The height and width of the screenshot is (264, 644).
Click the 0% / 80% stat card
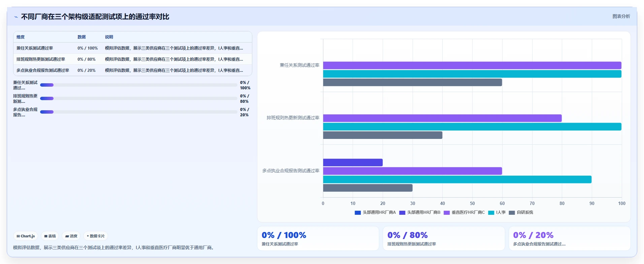444,238
